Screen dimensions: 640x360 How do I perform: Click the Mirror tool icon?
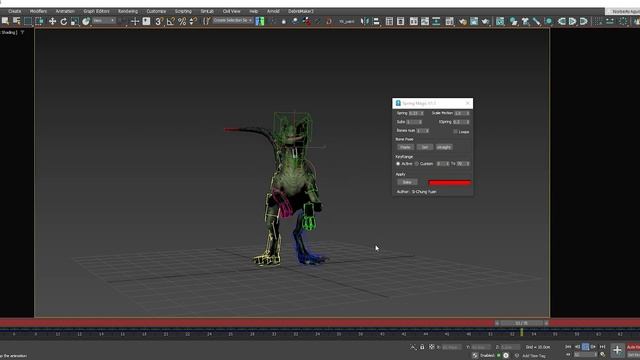(365, 21)
